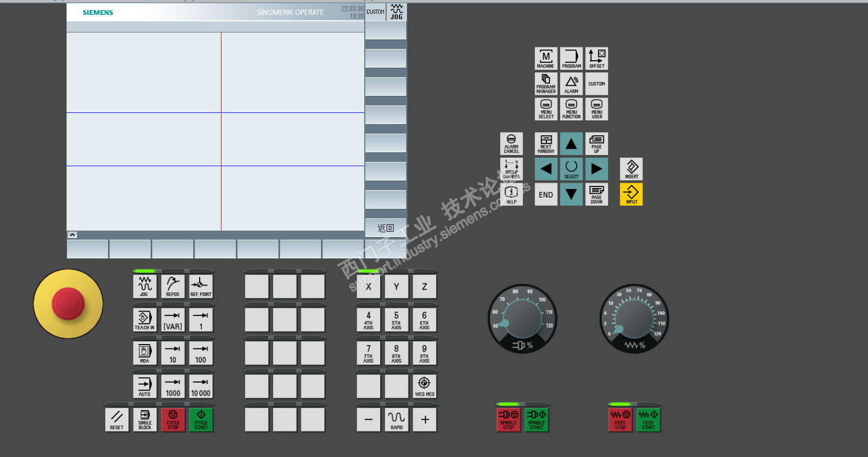Screen dimensions: 868x457
Task: Click the cursor down arrow key
Action: click(571, 194)
